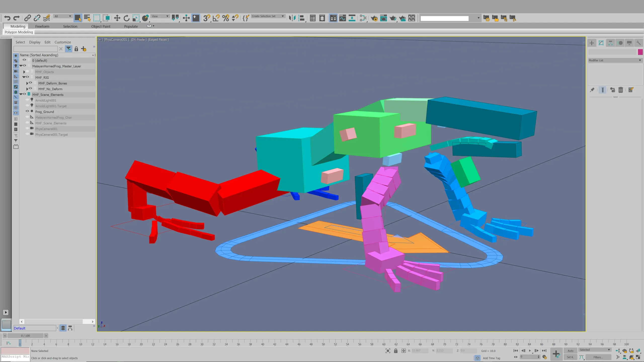
Task: Activate the Select and Rotate tool
Action: (x=127, y=18)
